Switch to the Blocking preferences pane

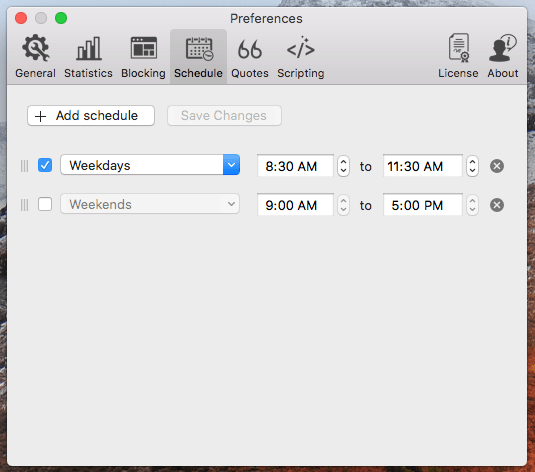143,57
